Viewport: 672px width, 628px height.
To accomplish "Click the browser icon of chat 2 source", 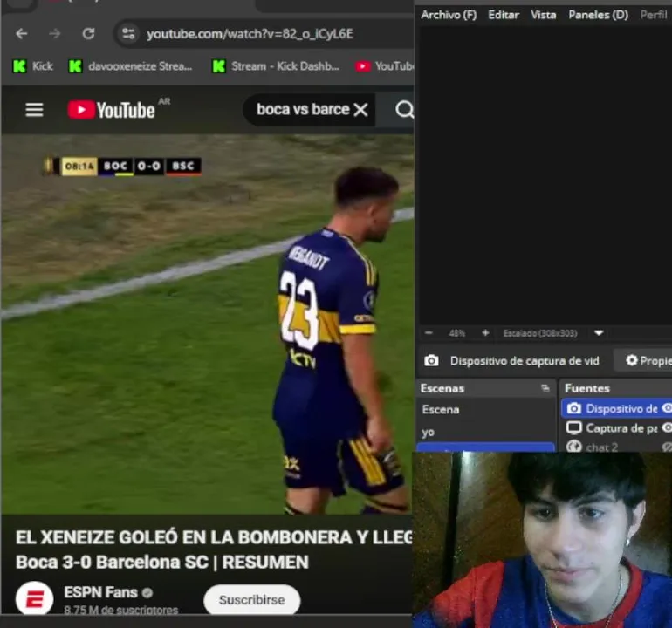I will (574, 446).
